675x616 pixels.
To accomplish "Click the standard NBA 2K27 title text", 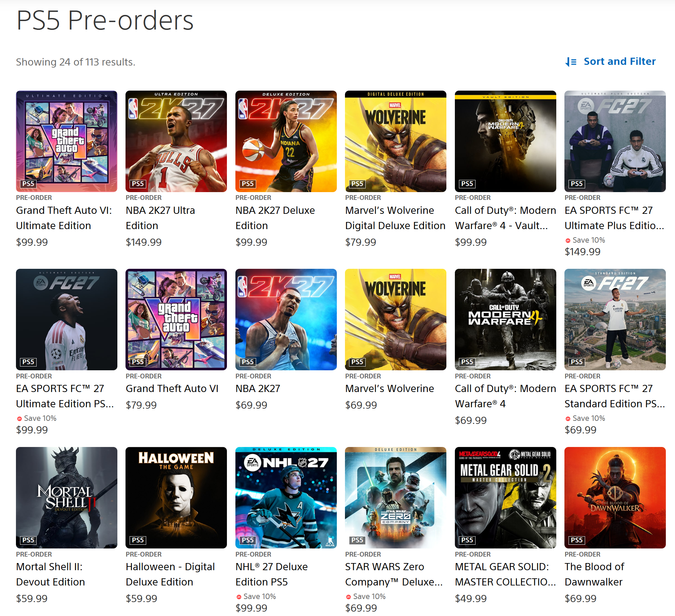I will [258, 389].
